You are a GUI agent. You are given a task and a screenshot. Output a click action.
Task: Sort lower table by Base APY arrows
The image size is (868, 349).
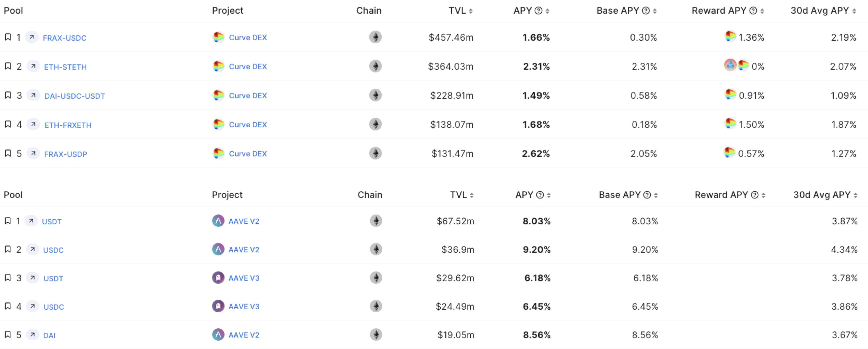pos(656,195)
